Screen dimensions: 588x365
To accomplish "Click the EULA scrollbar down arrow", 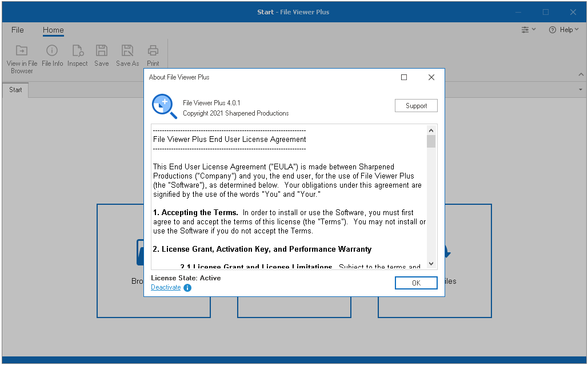I will click(431, 264).
